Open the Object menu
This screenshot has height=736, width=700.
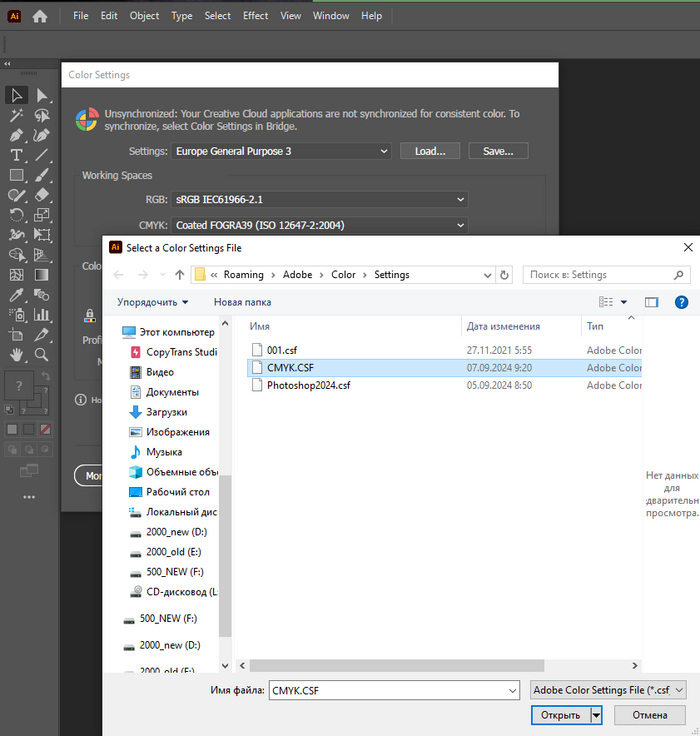(144, 16)
